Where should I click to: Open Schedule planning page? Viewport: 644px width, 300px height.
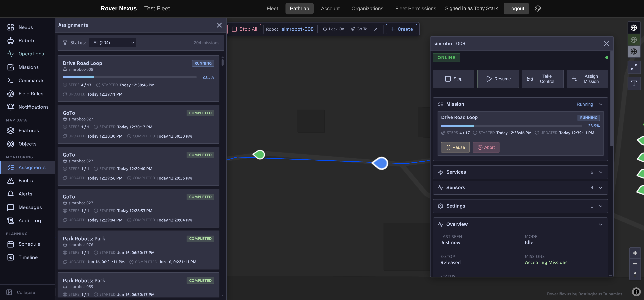[28, 244]
